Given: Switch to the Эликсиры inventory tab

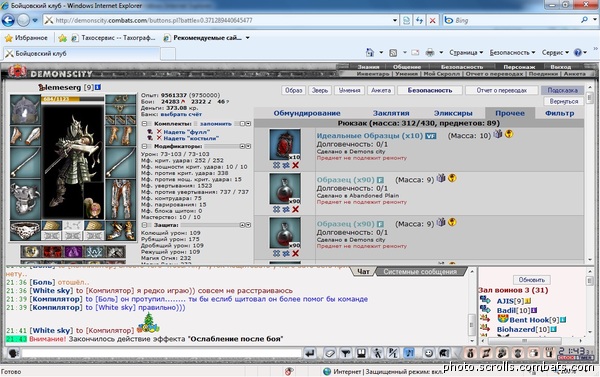Looking at the screenshot, I should [x=453, y=113].
